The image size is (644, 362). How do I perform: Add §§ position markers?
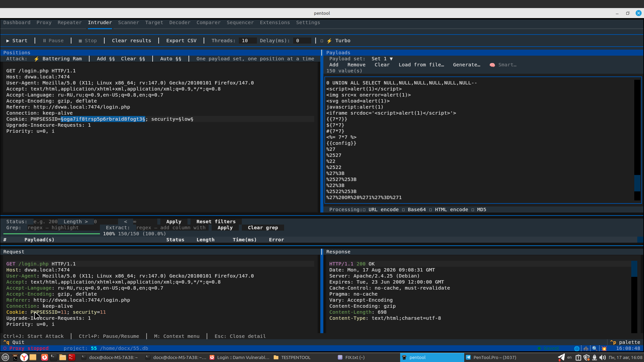click(106, 59)
